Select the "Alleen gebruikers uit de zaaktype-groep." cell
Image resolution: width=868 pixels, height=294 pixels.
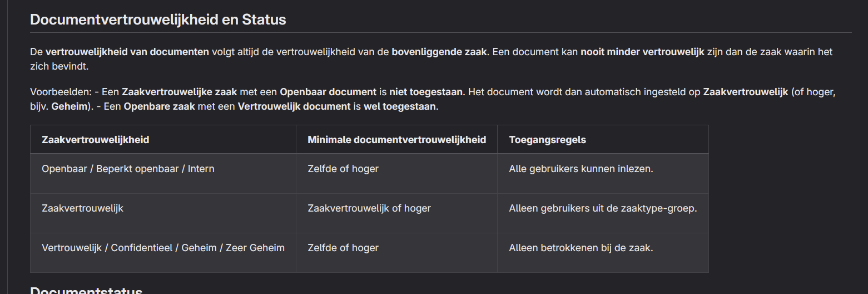603,208
